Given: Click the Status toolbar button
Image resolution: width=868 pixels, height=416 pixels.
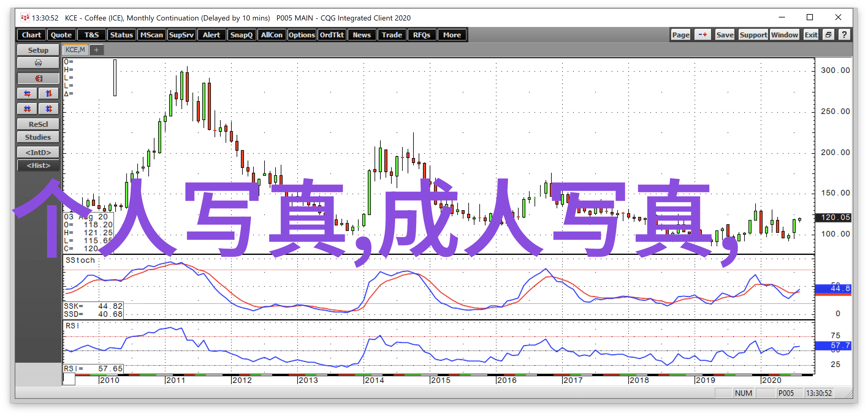Looking at the screenshot, I should (121, 35).
